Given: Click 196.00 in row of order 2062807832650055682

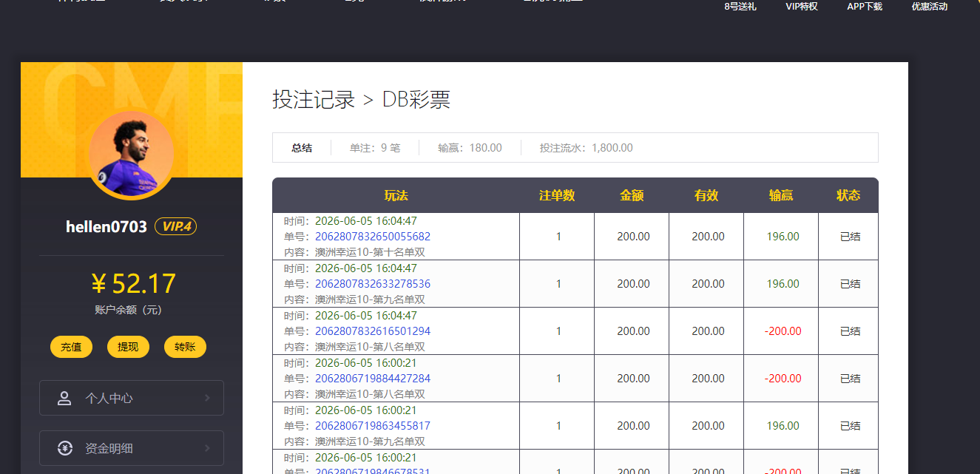Looking at the screenshot, I should [783, 237].
